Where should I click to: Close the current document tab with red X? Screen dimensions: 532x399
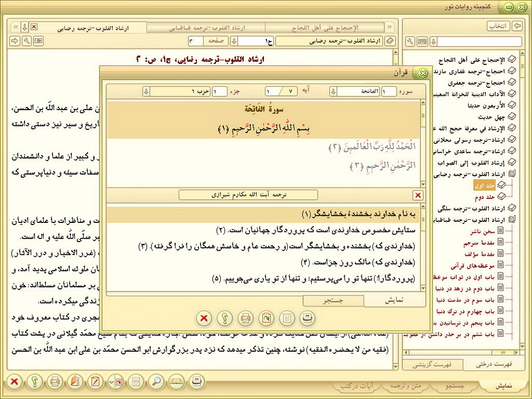(x=34, y=27)
